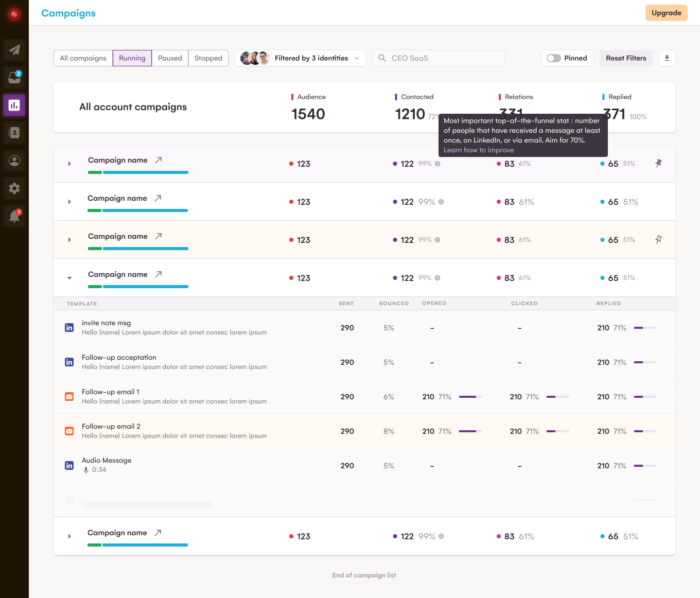Viewport: 700px width, 598px height.
Task: Expand the last campaign row at bottom
Action: click(x=69, y=536)
